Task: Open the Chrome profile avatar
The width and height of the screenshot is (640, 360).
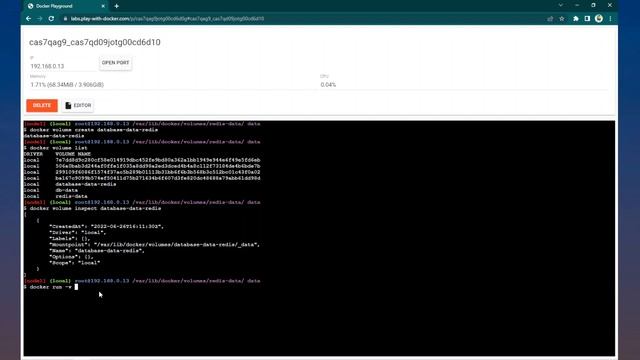Action: pyautogui.click(x=599, y=19)
